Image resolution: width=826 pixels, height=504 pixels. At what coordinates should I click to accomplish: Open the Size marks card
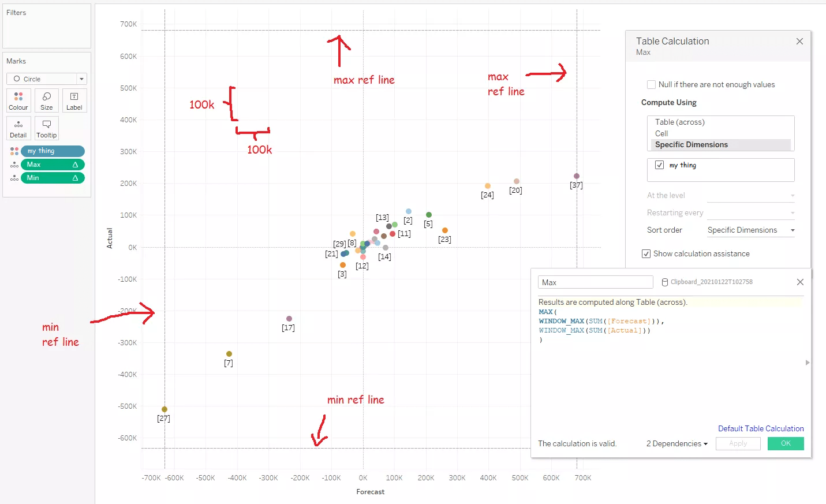click(x=47, y=100)
